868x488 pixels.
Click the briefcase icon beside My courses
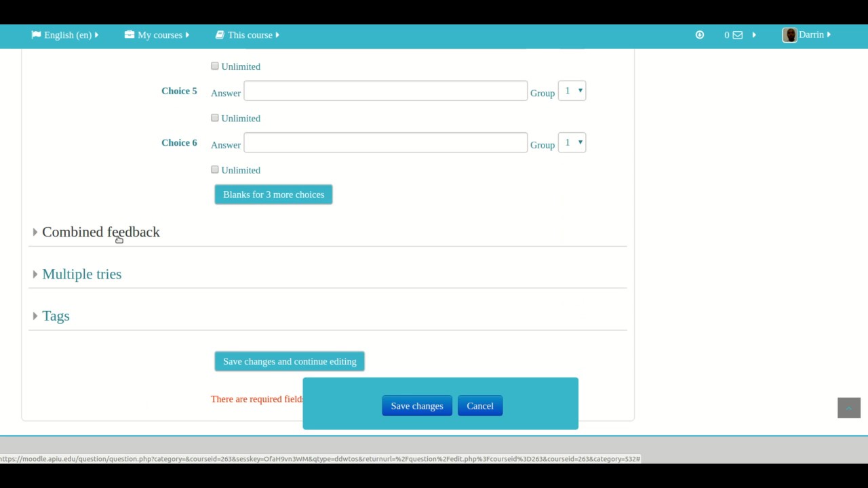[130, 35]
